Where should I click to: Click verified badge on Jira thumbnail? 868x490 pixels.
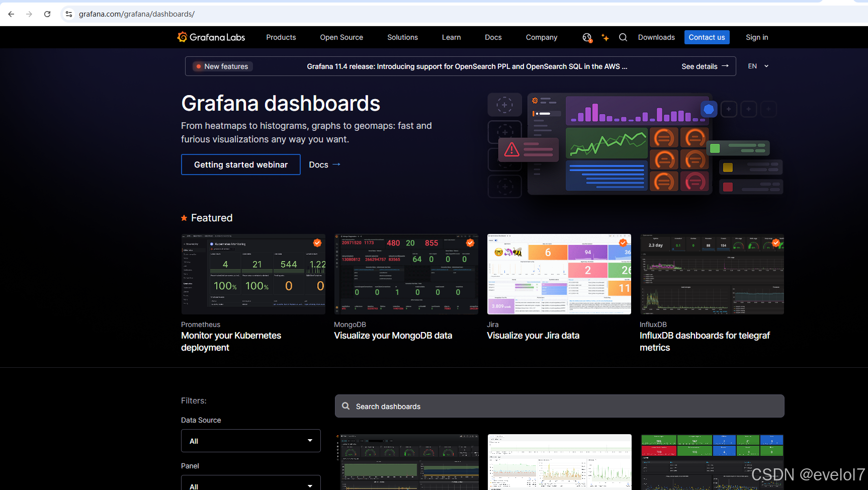tap(623, 243)
